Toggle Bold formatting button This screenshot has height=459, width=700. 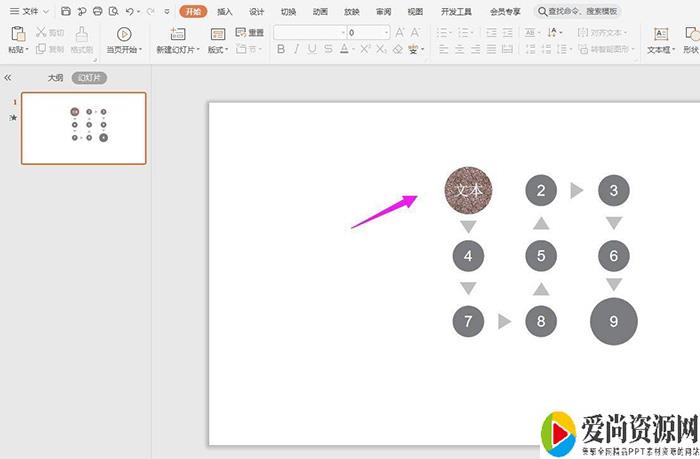click(281, 49)
